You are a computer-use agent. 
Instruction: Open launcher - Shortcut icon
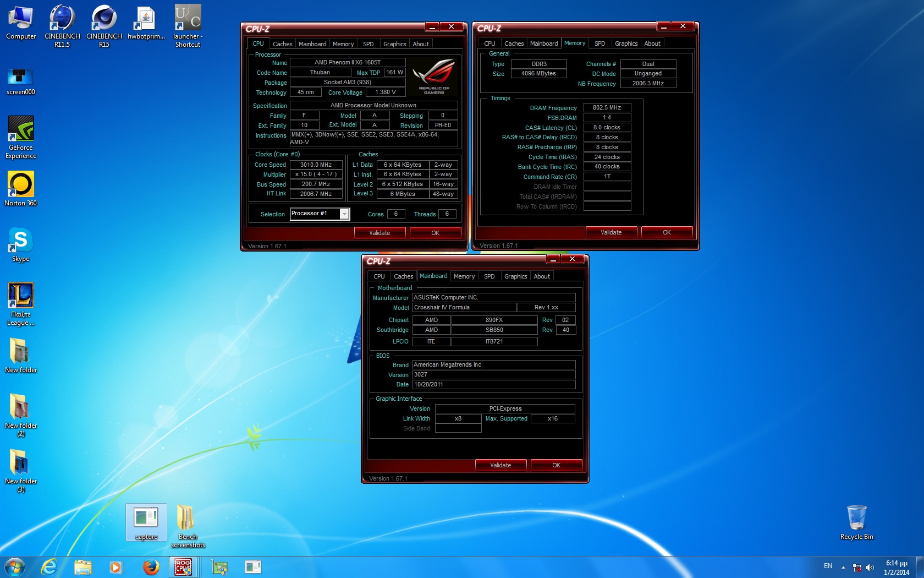pos(188,25)
